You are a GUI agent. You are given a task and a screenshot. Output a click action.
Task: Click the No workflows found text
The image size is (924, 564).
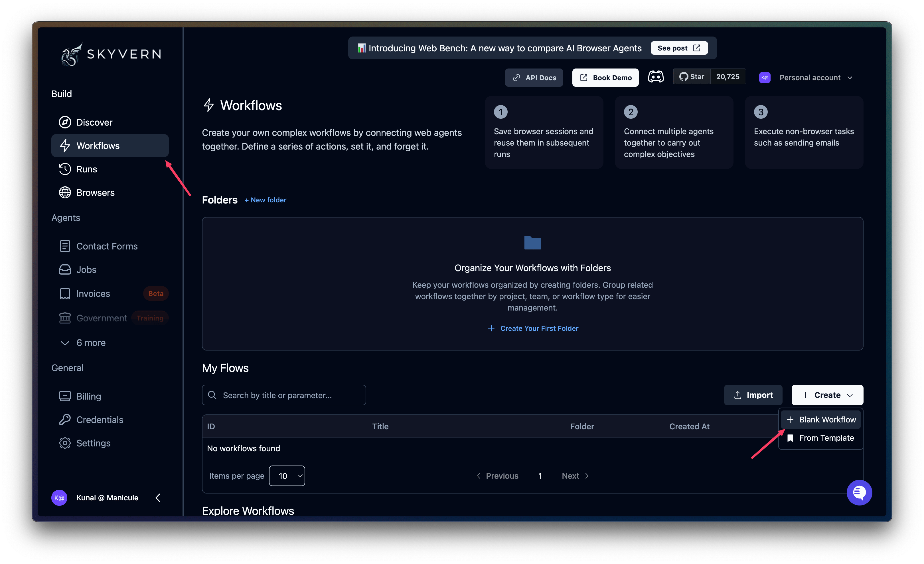[243, 448]
